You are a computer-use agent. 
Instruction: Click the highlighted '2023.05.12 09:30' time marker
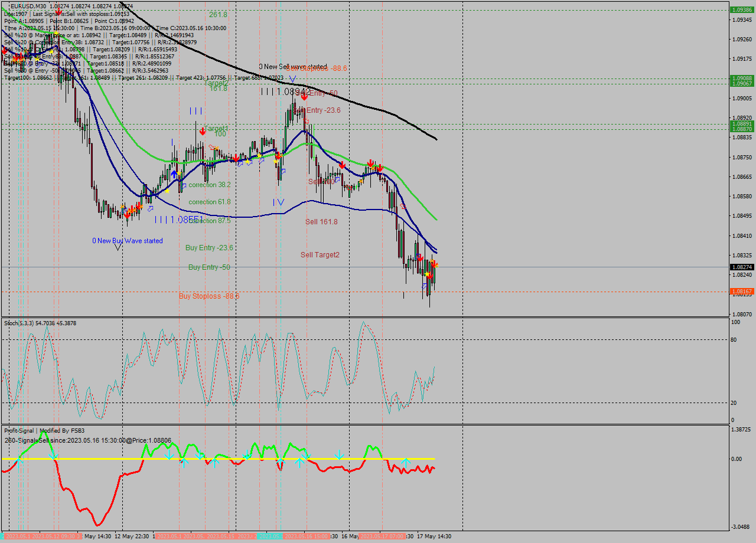coord(55,537)
